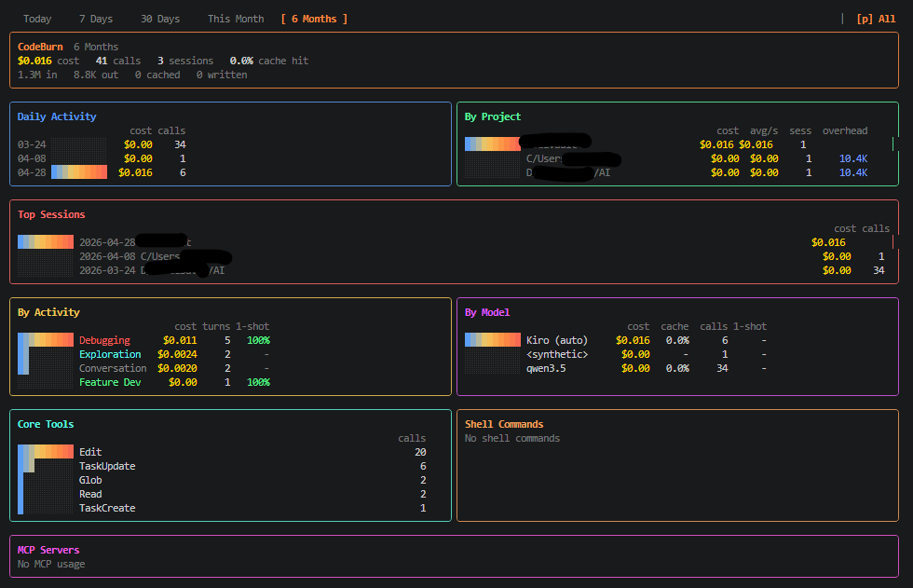
Task: Select the 04-08 daily activity row
Action: tap(102, 158)
